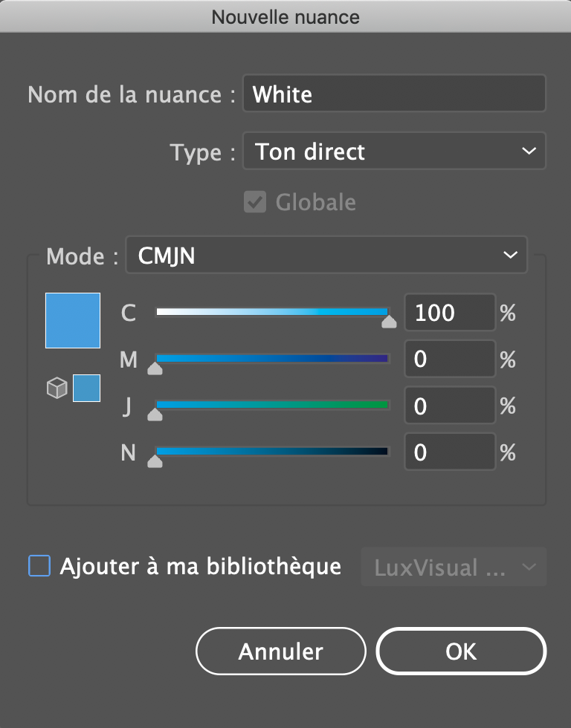Click the large blue color preview swatch
Screen dimensions: 571x728
click(x=73, y=320)
